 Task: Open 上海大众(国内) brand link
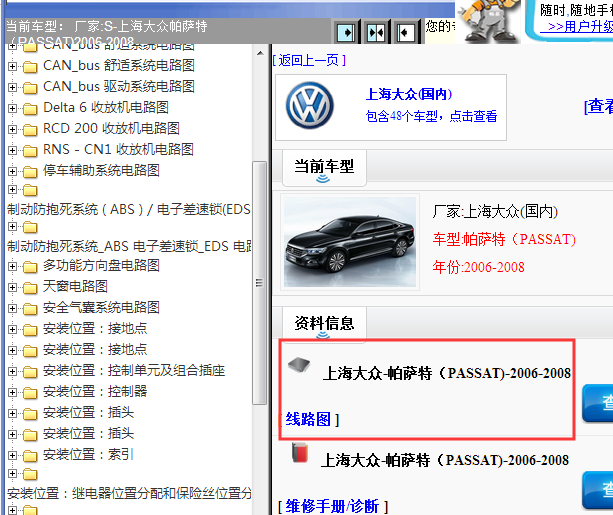(409, 94)
